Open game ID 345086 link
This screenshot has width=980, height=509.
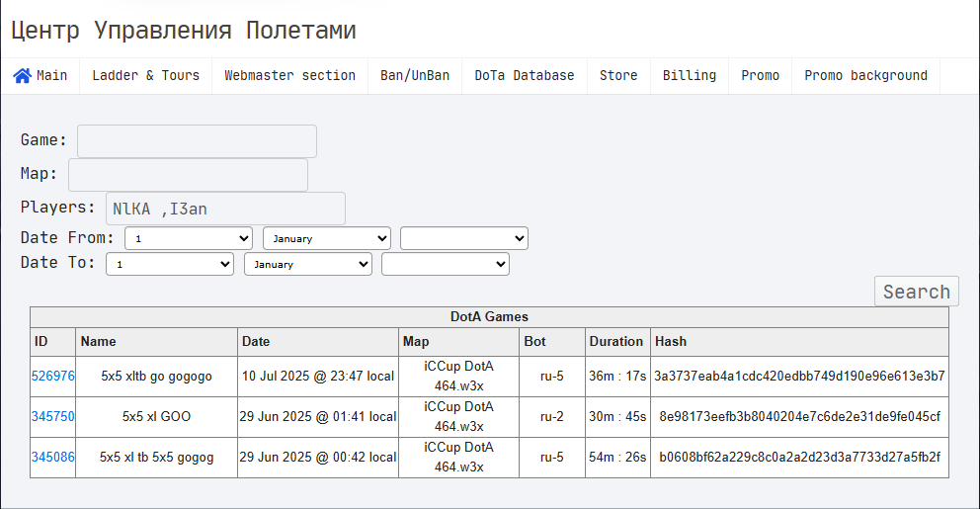[53, 457]
